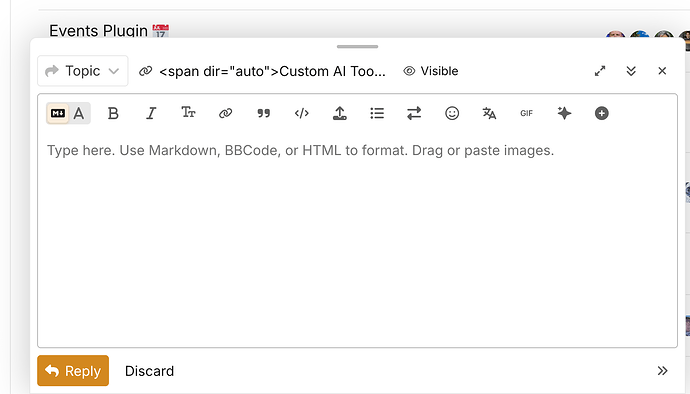
Task: Click the translate icon in toolbar
Action: (x=489, y=113)
